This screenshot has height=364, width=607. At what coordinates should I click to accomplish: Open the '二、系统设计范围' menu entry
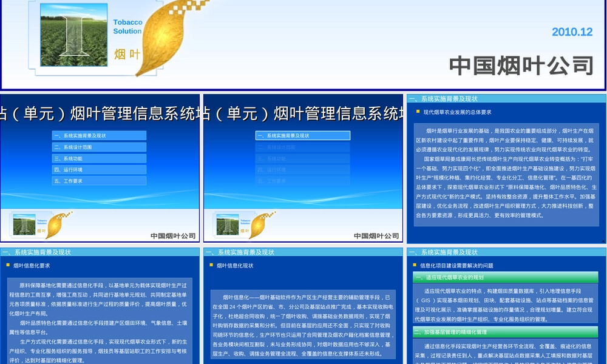(99, 147)
